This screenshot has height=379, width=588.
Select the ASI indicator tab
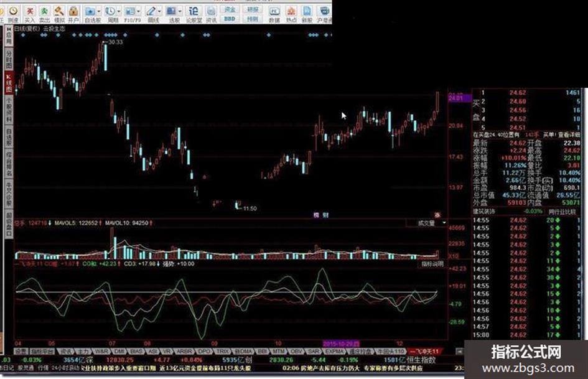coord(152,352)
